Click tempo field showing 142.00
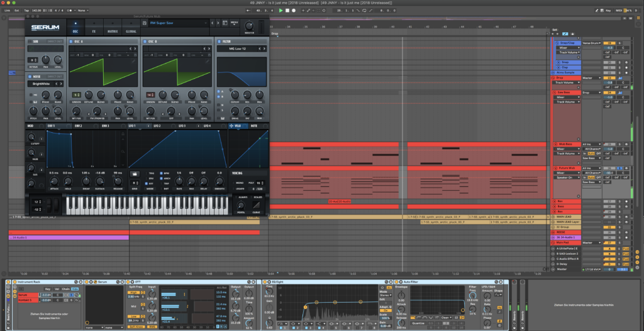Image resolution: width=644 pixels, height=331 pixels. pos(36,10)
